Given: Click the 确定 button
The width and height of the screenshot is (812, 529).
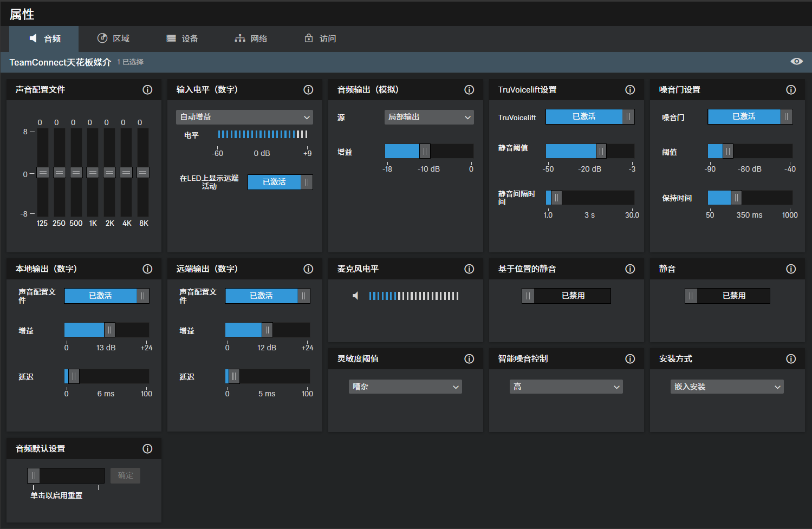Looking at the screenshot, I should (125, 475).
